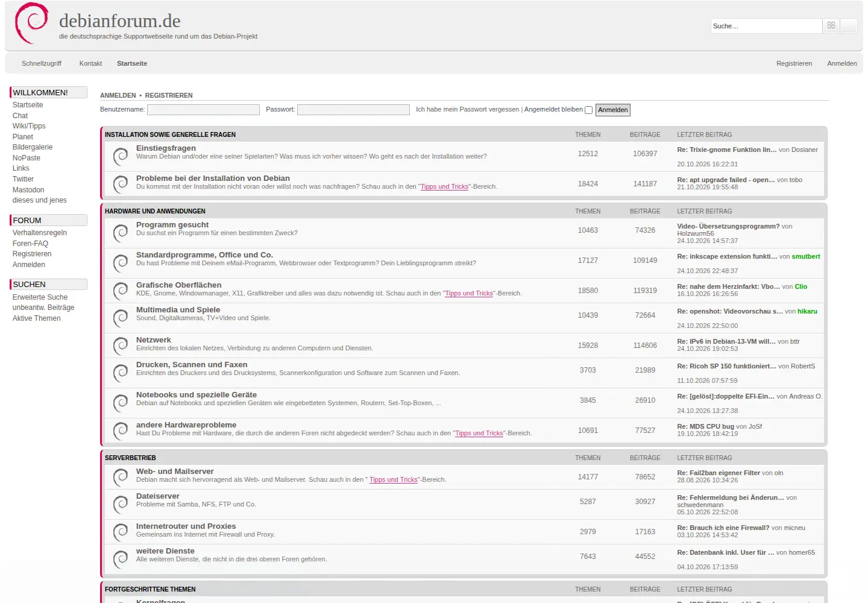Viewport: 868px width, 603px height.
Task: Click forum icon beside Web- und Mailserver
Action: 121,476
